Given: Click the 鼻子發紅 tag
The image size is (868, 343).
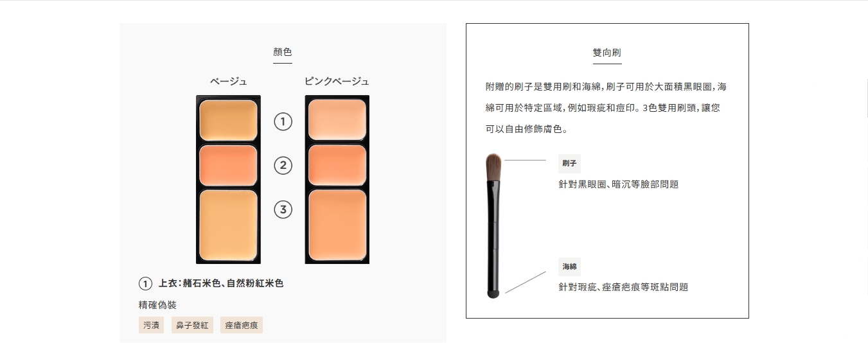Looking at the screenshot, I should pyautogui.click(x=192, y=325).
